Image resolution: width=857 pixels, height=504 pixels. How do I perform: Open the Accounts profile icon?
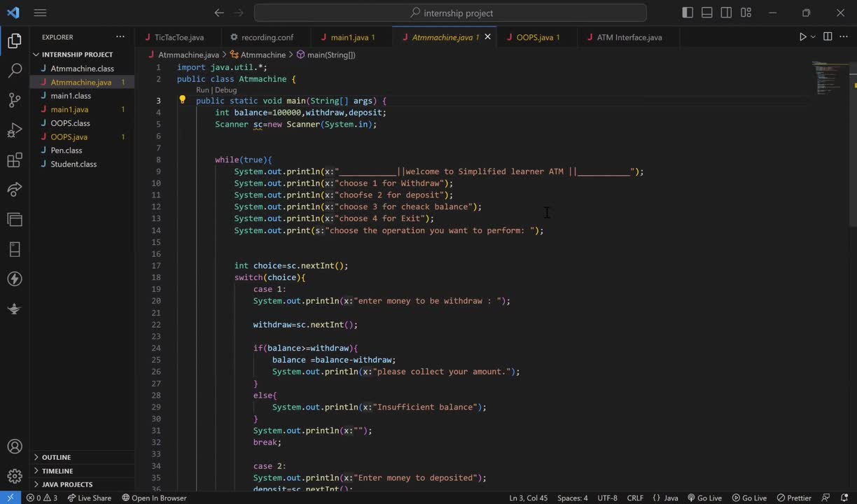[15, 447]
